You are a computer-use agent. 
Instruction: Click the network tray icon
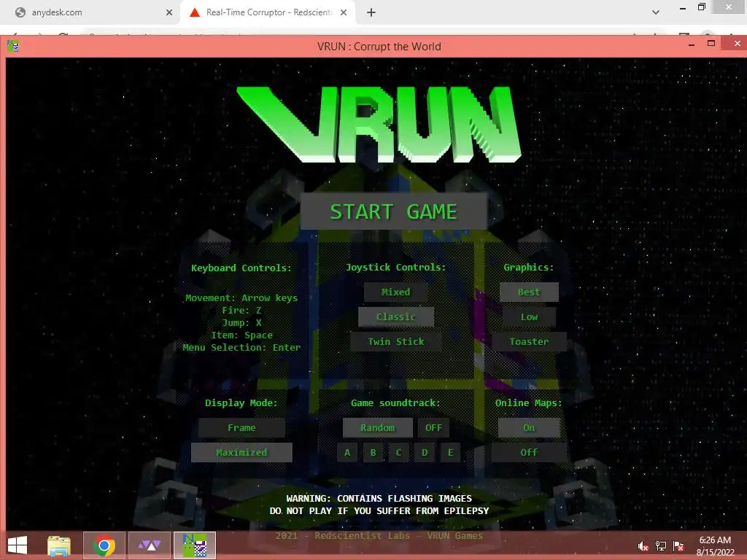[661, 546]
